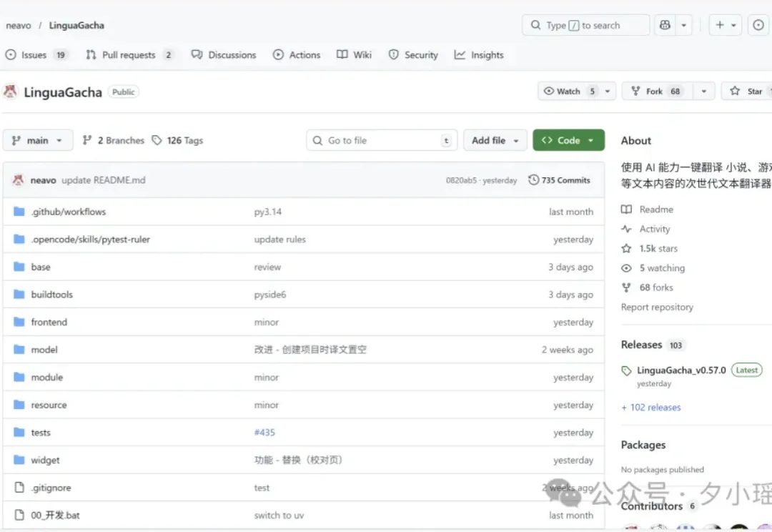The width and height of the screenshot is (772, 532).
Task: Switch to the Pull requests tab
Action: tap(129, 54)
